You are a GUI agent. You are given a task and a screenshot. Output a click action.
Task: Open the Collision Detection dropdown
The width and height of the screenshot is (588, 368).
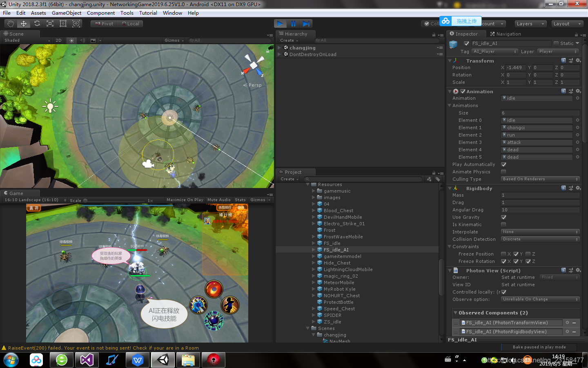pyautogui.click(x=540, y=239)
